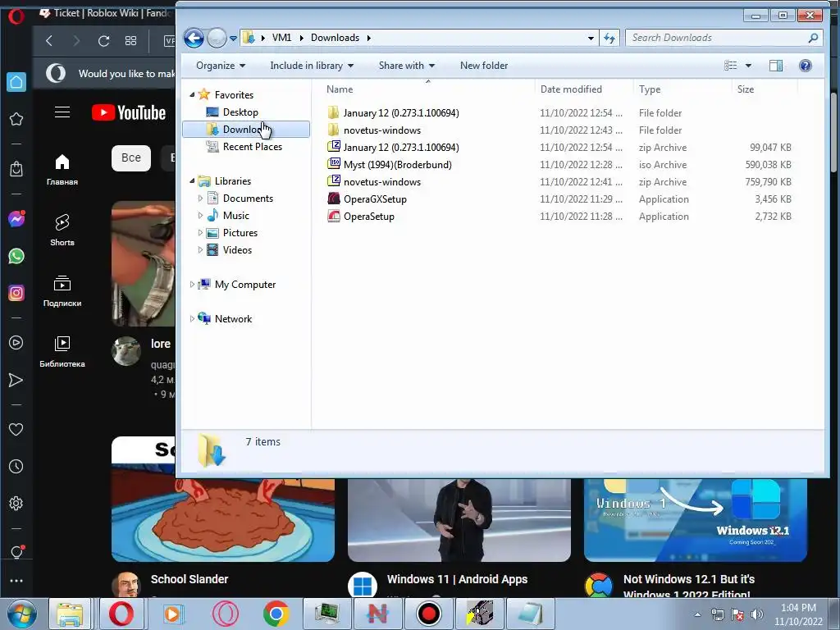Collapse the Libraries tree group

pos(192,181)
